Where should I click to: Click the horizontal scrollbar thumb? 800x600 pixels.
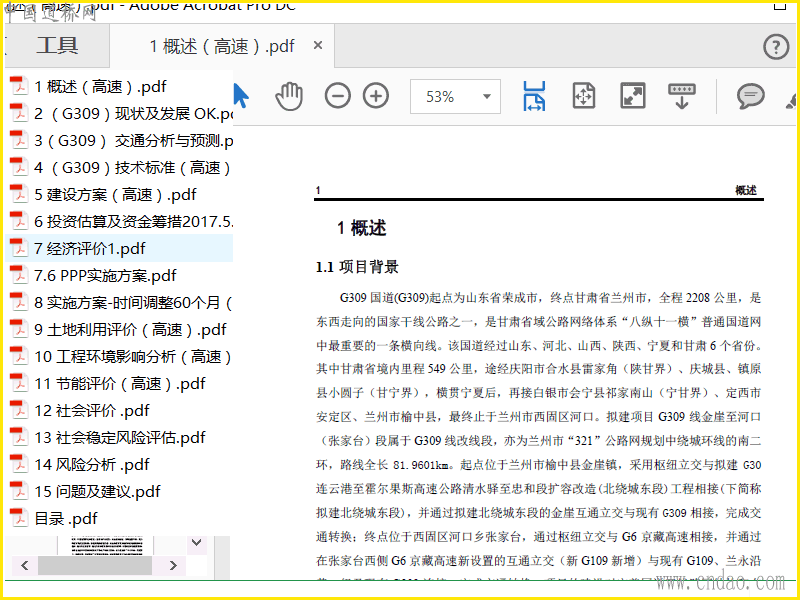pos(94,565)
